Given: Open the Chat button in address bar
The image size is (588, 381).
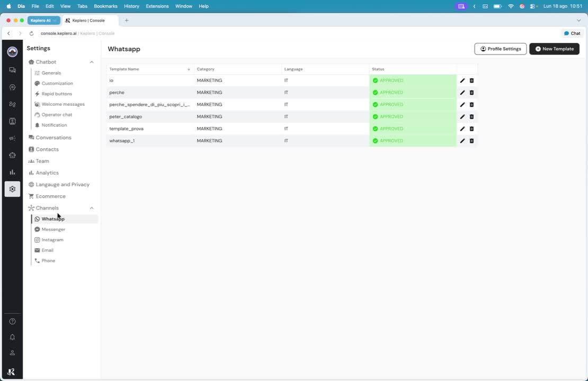Looking at the screenshot, I should point(572,33).
